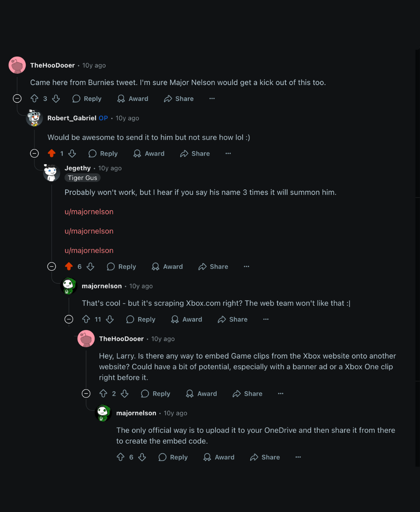Open the first u/majornelson link
The image size is (420, 512).
(x=89, y=212)
